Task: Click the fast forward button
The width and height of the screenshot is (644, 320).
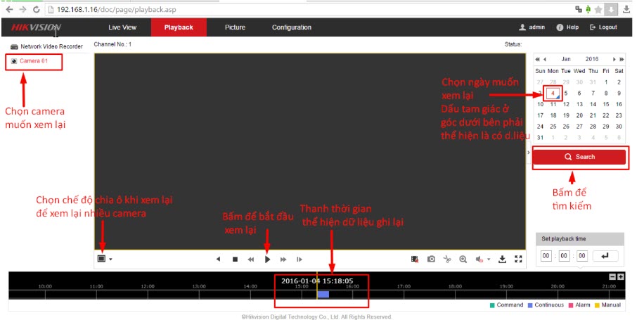Action: click(x=283, y=260)
